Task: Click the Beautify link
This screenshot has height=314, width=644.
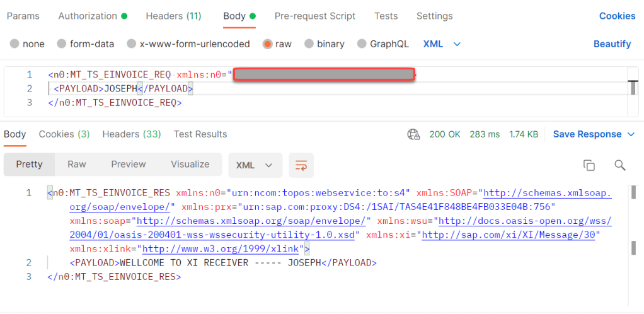Action: click(x=612, y=44)
